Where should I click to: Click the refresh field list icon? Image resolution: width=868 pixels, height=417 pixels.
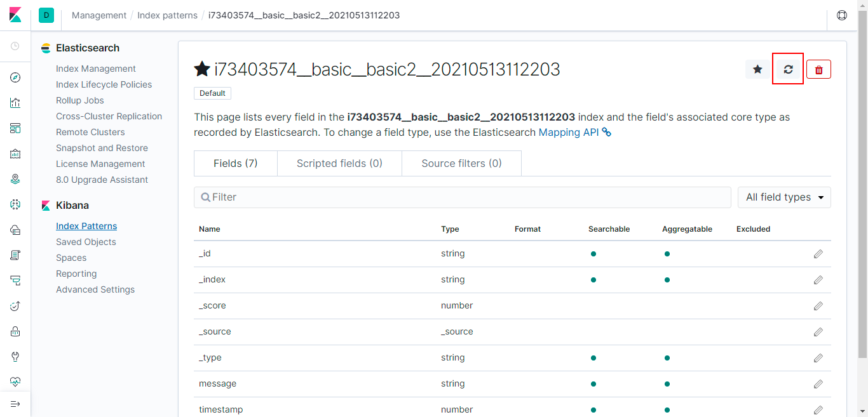[x=788, y=69]
